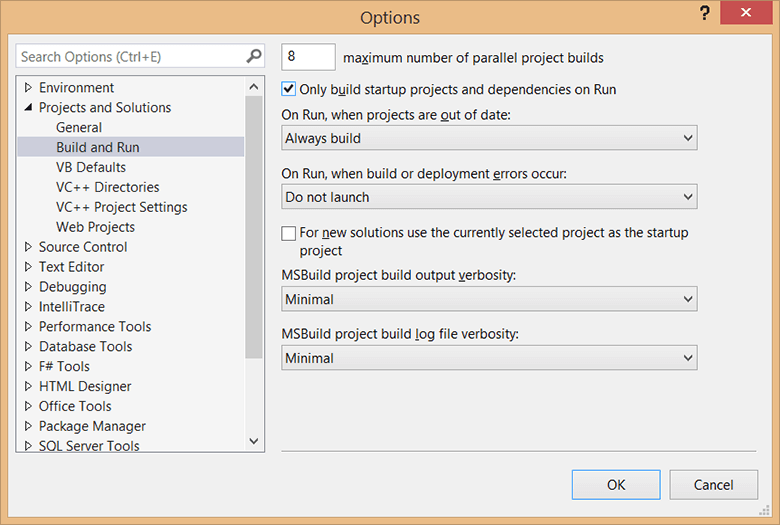
Task: Select the Debugging category label
Action: coord(72,287)
